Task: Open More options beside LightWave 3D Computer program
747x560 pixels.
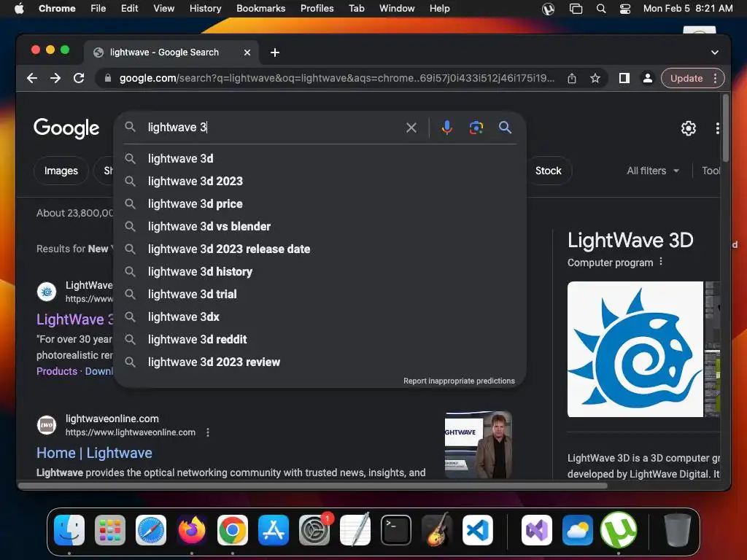Action: [661, 262]
